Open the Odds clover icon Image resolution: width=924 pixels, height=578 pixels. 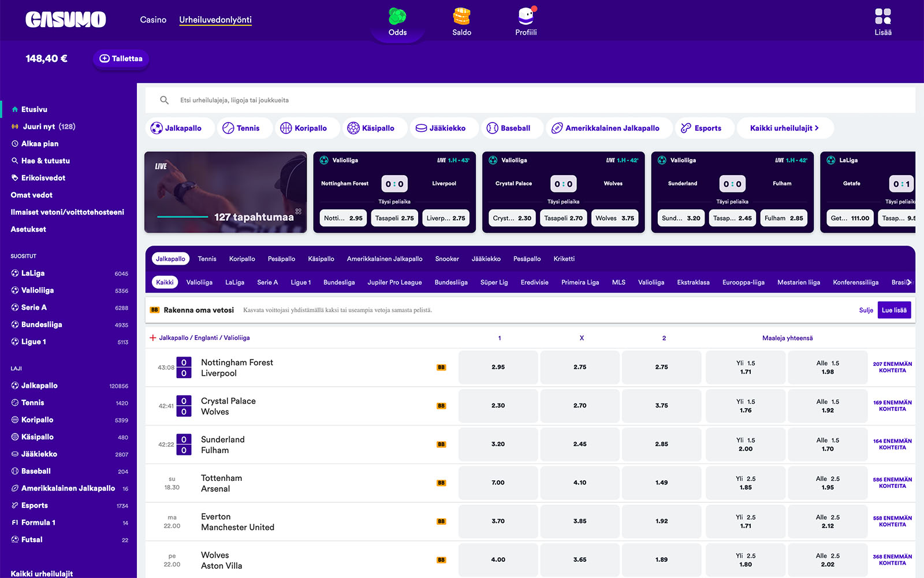pyautogui.click(x=397, y=17)
